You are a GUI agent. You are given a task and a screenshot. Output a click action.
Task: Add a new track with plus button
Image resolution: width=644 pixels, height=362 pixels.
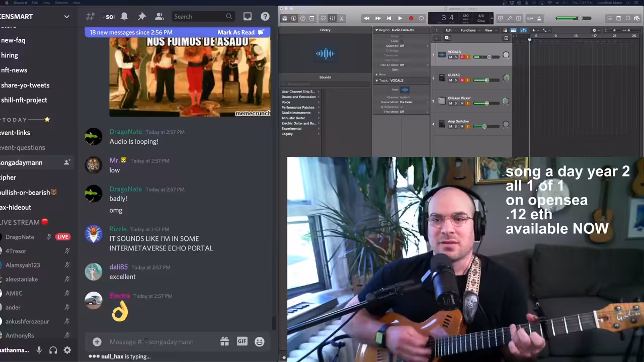pyautogui.click(x=437, y=38)
